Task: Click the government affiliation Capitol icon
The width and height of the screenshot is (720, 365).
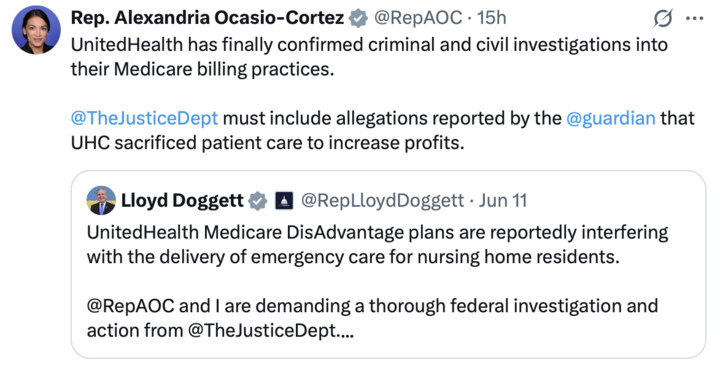Action: click(284, 201)
